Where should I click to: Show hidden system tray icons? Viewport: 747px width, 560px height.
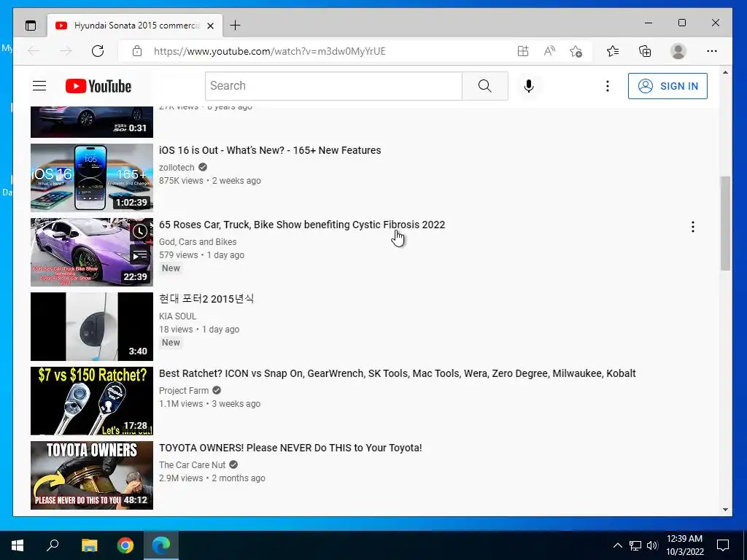pos(617,545)
